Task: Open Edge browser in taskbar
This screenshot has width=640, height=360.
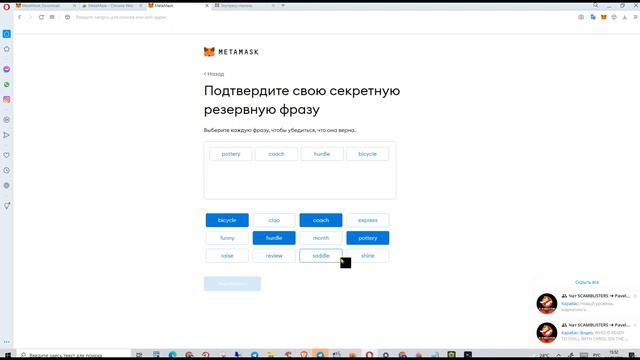Action: (x=173, y=355)
